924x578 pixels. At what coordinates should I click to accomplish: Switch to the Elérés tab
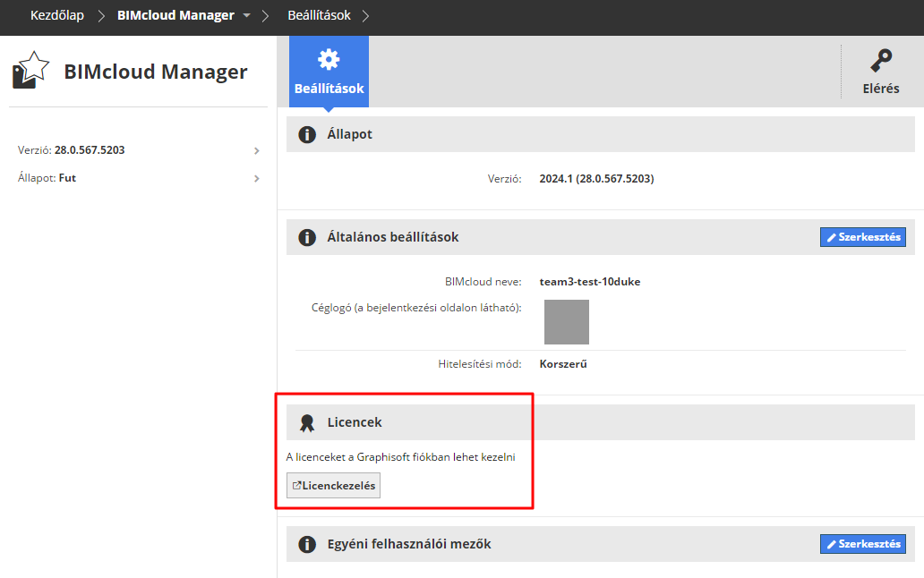[x=880, y=71]
